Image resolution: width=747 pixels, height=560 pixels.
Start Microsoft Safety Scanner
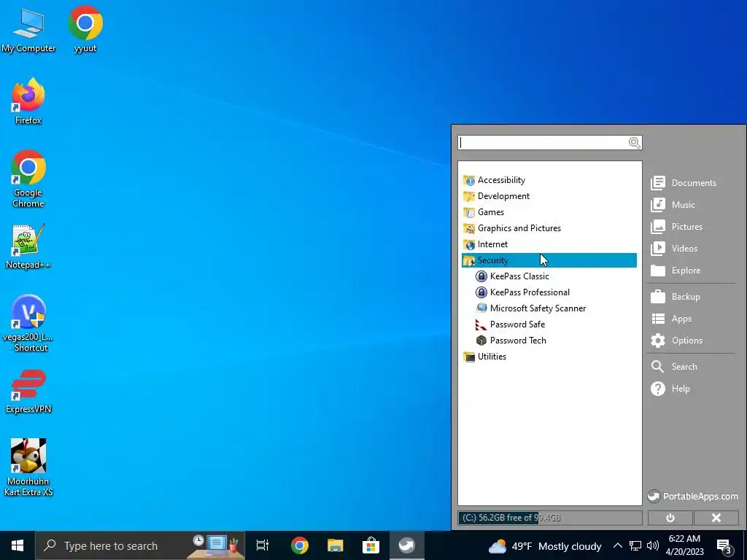(531, 308)
